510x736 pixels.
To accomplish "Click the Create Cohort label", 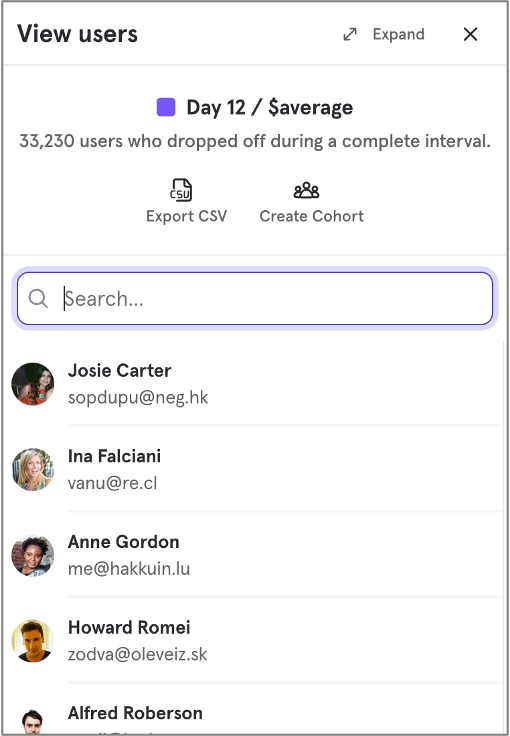I will tap(312, 216).
